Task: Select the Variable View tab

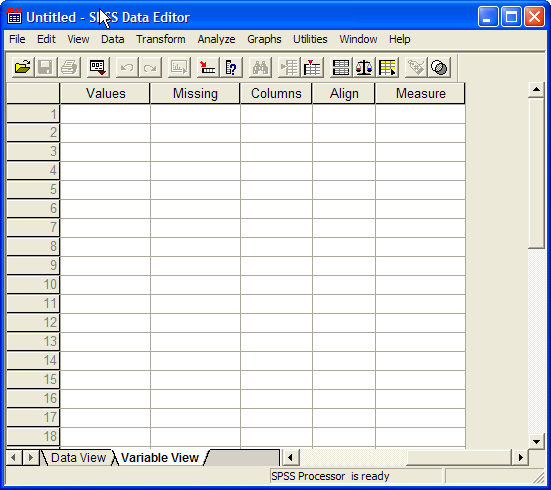Action: [x=160, y=458]
